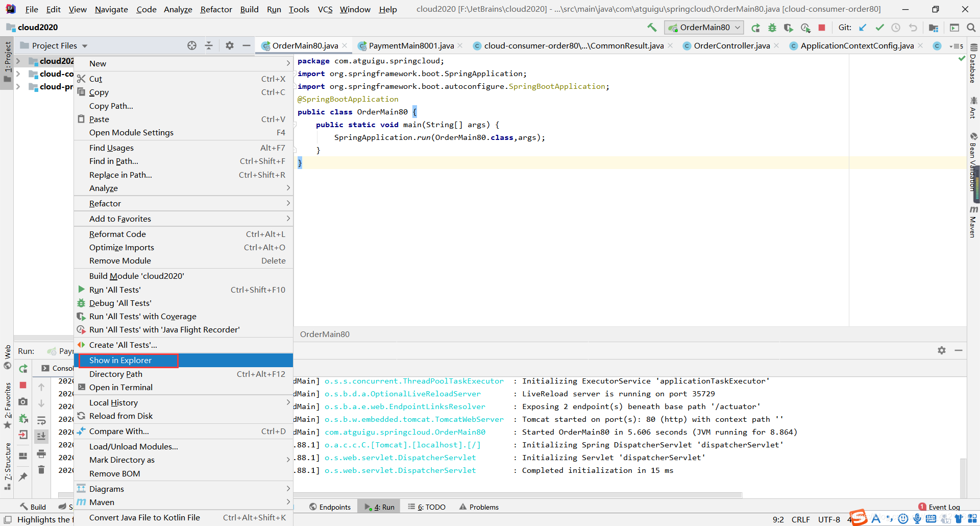Open Project Structure folder icon
The height and width of the screenshot is (526, 980).
[934, 28]
